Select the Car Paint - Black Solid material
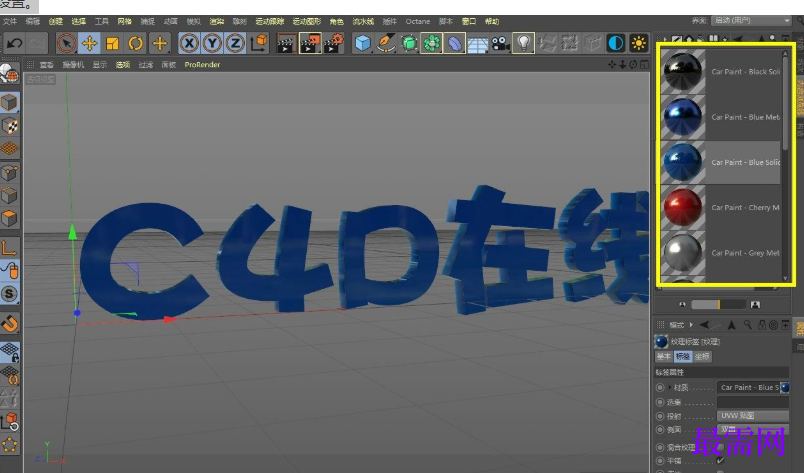This screenshot has width=804, height=473. pyautogui.click(x=720, y=71)
